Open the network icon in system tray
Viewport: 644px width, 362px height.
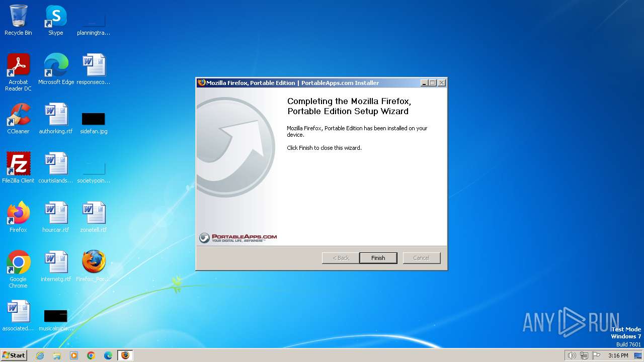click(x=584, y=355)
